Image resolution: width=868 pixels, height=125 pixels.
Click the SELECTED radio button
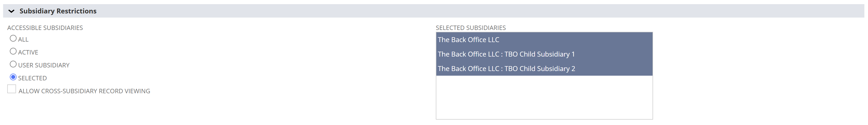(13, 77)
